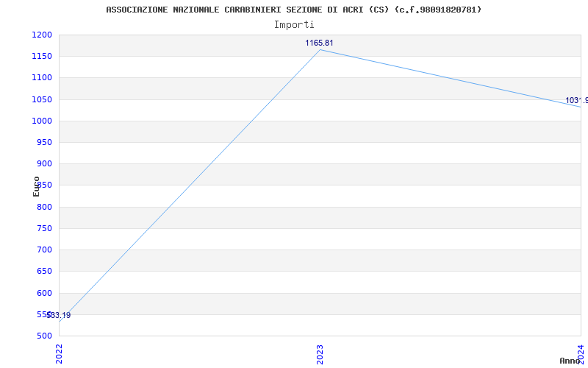Click the 650 y-axis tick label
Image resolution: width=588 pixels, height=368 pixels.
[45, 271]
